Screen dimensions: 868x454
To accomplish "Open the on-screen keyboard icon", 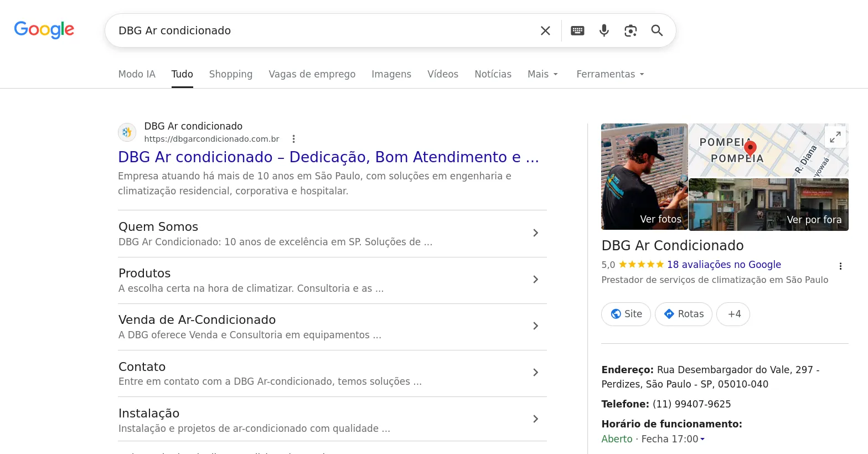I will point(577,30).
